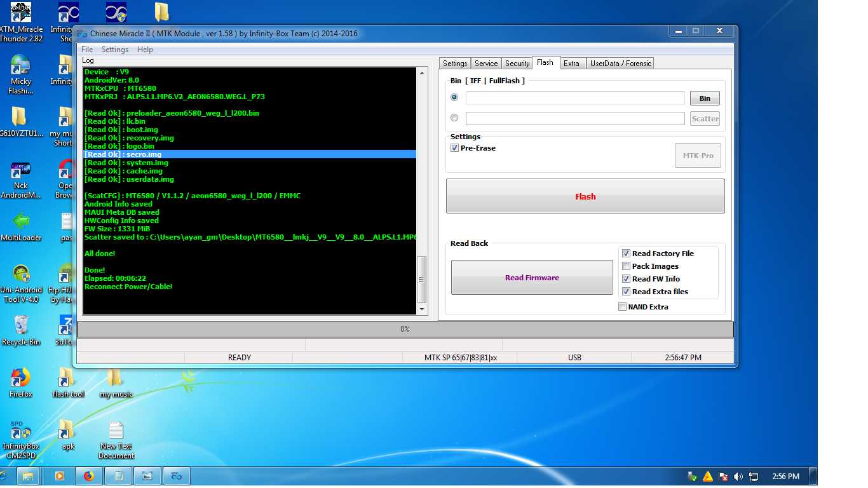Open the File menu
This screenshot has height=488, width=868.
point(87,50)
